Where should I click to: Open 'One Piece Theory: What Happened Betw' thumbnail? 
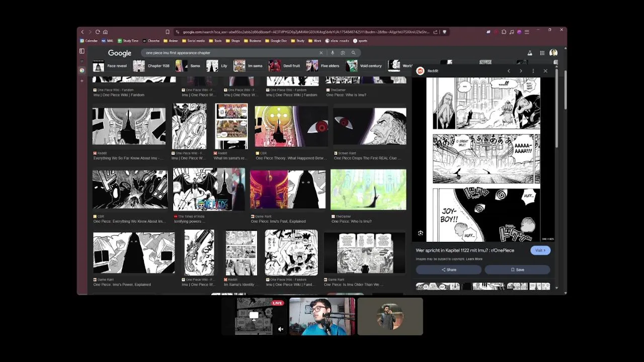pyautogui.click(x=291, y=126)
